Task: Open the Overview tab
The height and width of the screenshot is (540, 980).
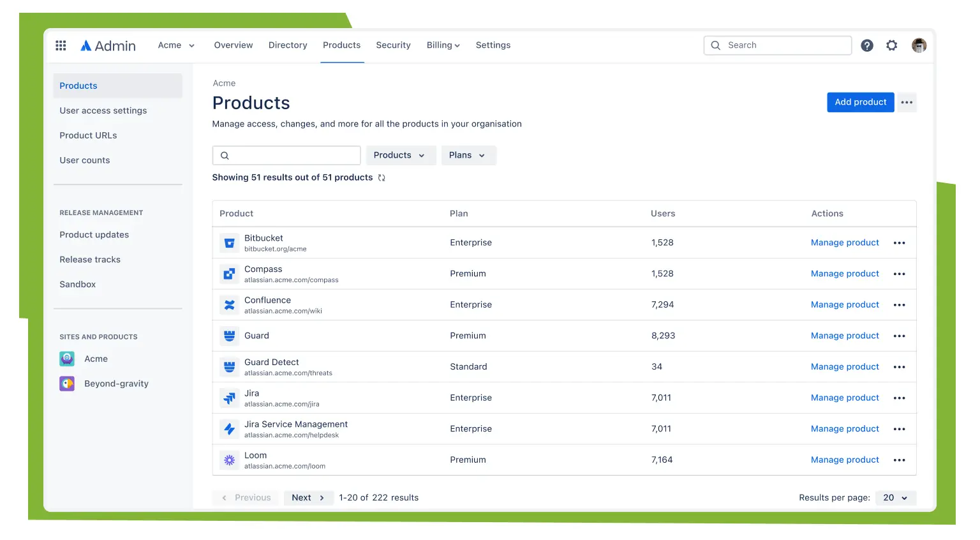Action: (x=234, y=45)
